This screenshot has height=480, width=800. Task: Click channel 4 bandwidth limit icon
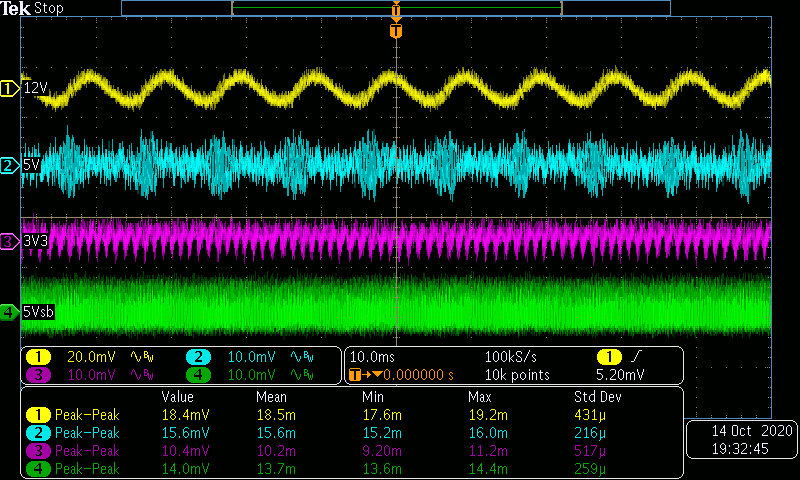point(302,375)
